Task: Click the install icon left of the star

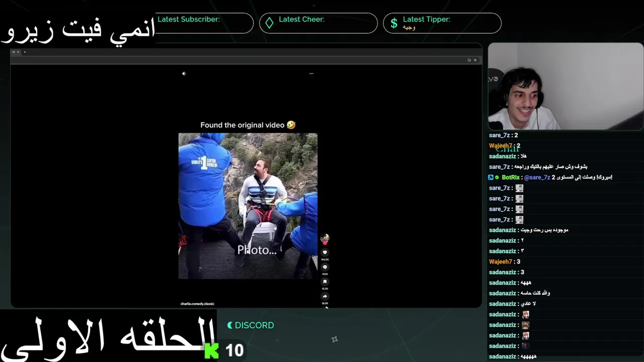Action: click(x=469, y=60)
